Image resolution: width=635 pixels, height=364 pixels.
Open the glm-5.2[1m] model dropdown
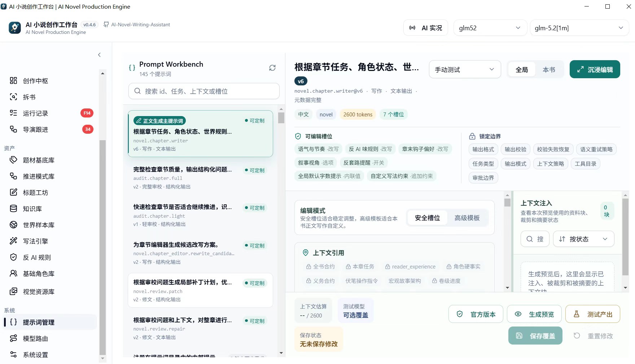pos(579,28)
